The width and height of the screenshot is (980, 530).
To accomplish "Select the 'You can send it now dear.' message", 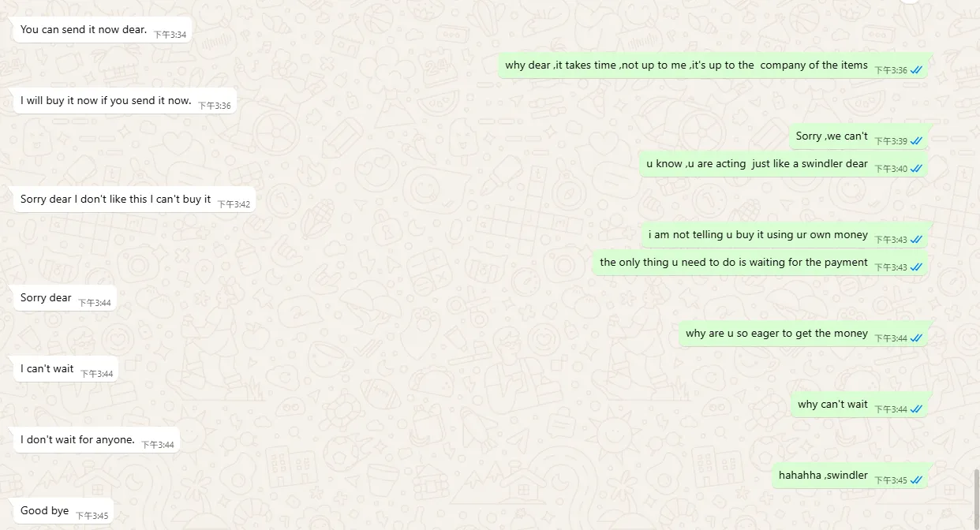I will click(x=103, y=30).
